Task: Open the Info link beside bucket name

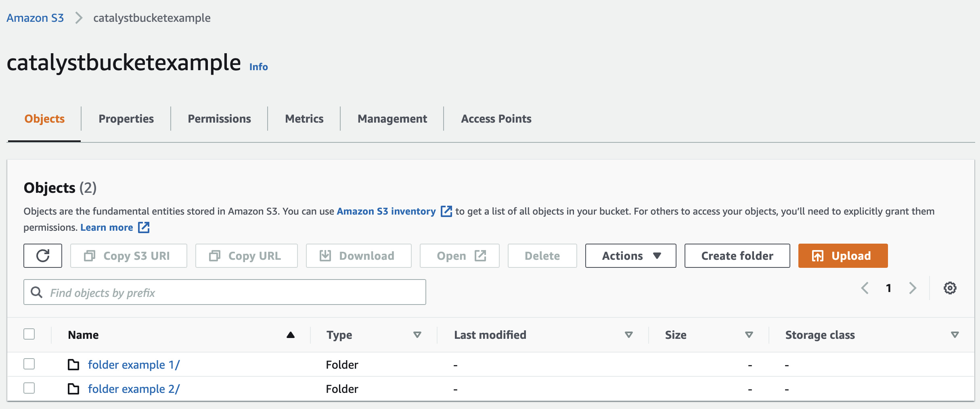Action: 258,67
